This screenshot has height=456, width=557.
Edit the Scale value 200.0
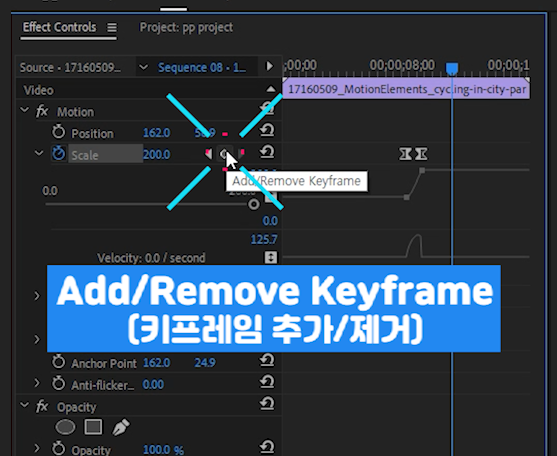click(x=156, y=154)
